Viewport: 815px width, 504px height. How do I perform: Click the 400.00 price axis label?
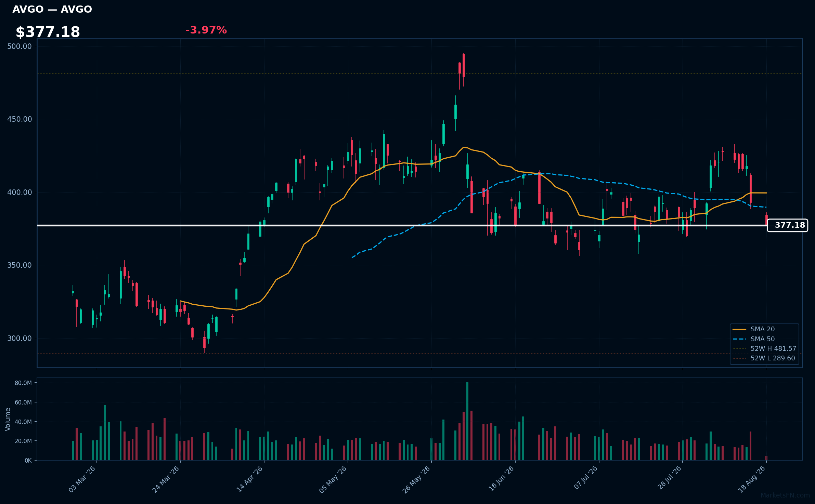pos(20,192)
